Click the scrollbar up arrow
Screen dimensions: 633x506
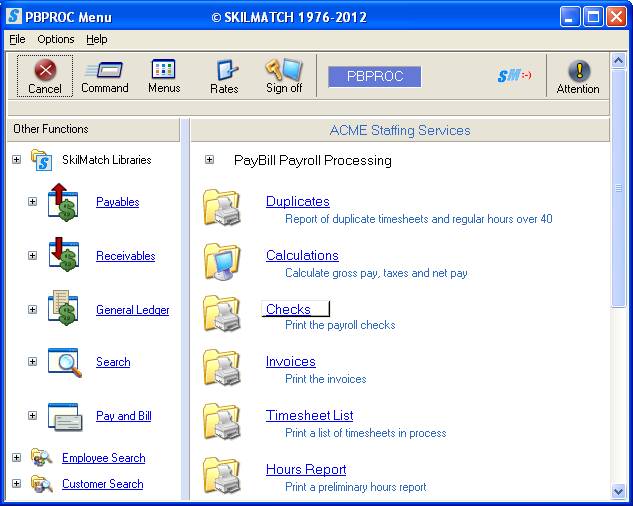[x=618, y=60]
